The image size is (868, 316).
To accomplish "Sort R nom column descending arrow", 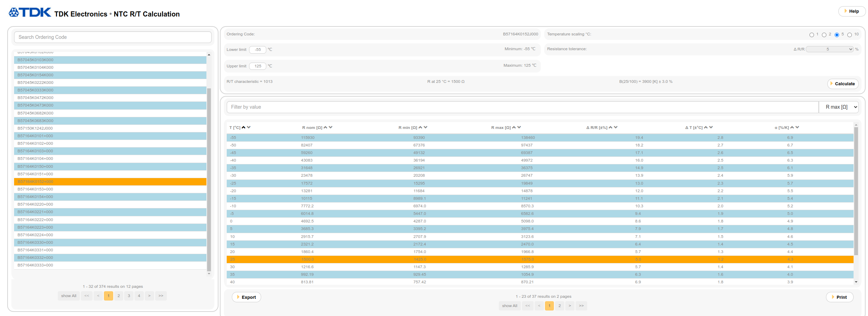I will click(x=331, y=127).
